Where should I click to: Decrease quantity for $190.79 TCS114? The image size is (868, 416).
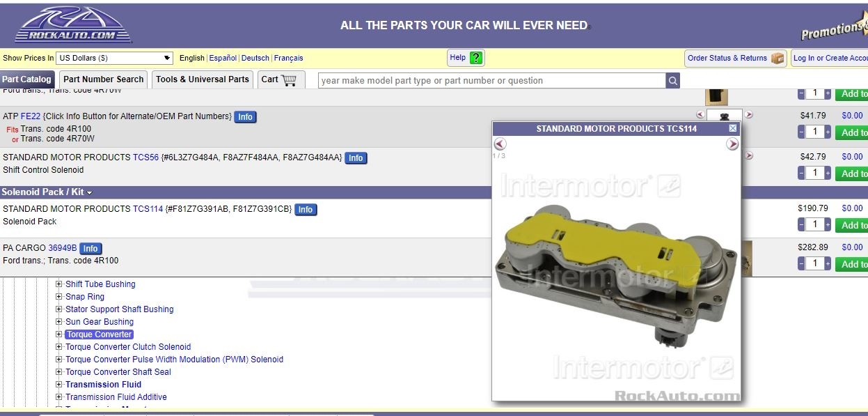[x=802, y=224]
